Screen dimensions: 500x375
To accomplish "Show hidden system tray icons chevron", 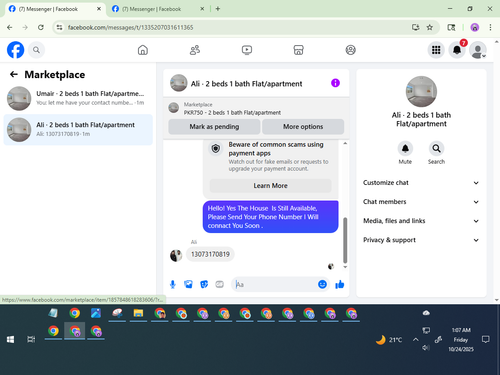I will pos(415,339).
